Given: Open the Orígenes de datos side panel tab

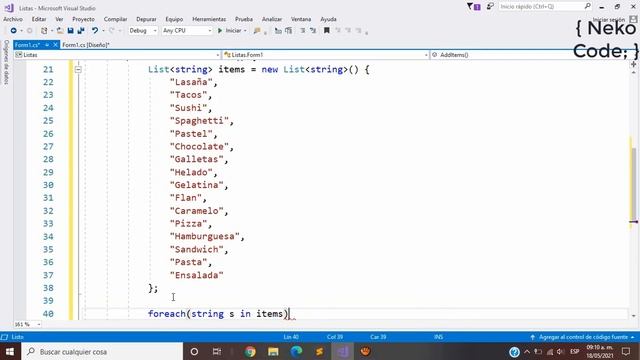Looking at the screenshot, I should pyautogui.click(x=6, y=62).
